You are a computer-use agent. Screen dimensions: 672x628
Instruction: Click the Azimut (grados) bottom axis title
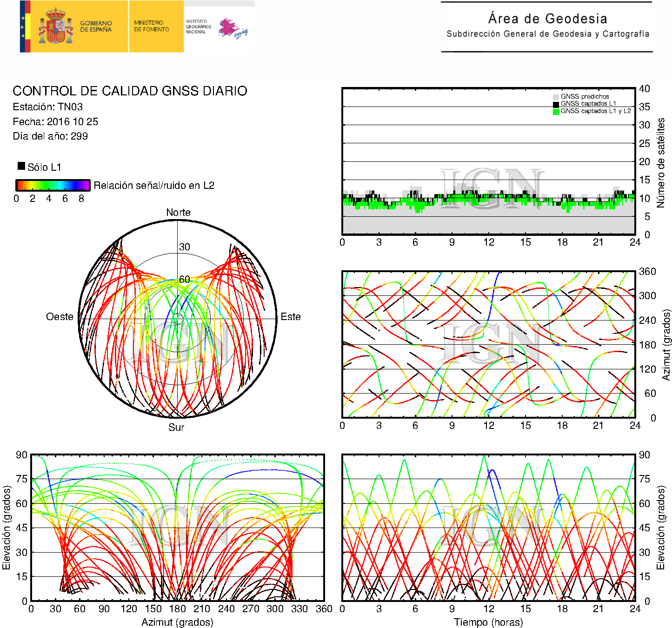pyautogui.click(x=177, y=622)
